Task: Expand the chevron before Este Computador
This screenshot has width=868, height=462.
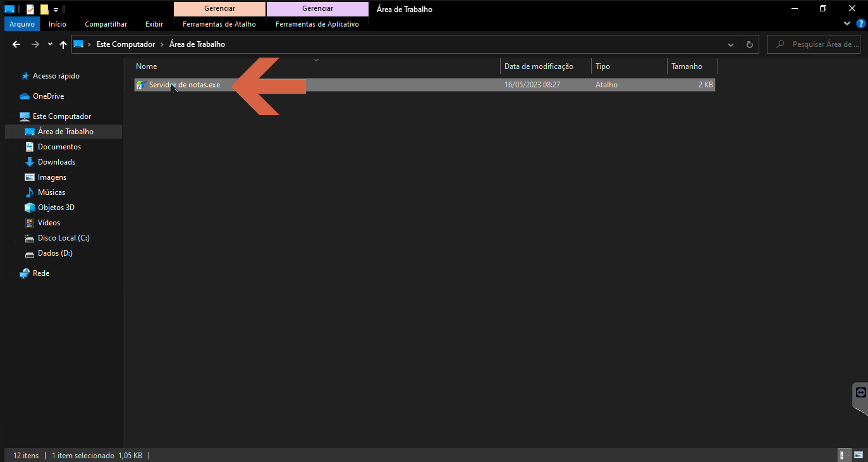Action: pos(90,44)
